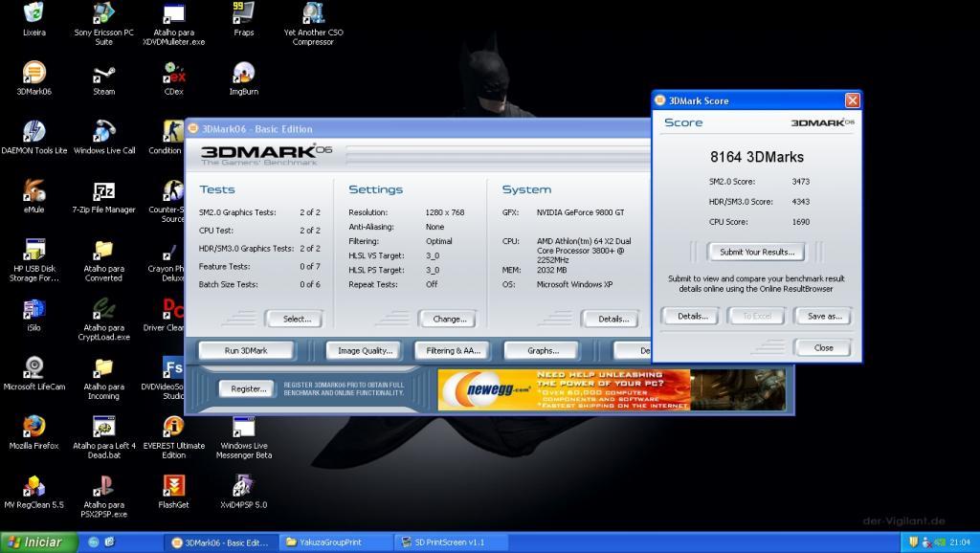This screenshot has width=980, height=553.
Task: Dismiss the score window with Close button
Action: (x=823, y=347)
